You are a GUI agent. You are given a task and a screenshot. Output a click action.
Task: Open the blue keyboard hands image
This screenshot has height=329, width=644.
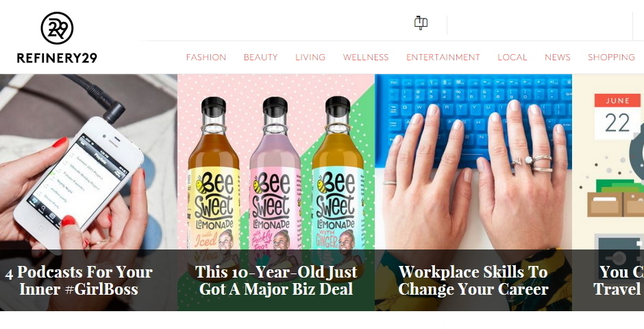tap(473, 162)
